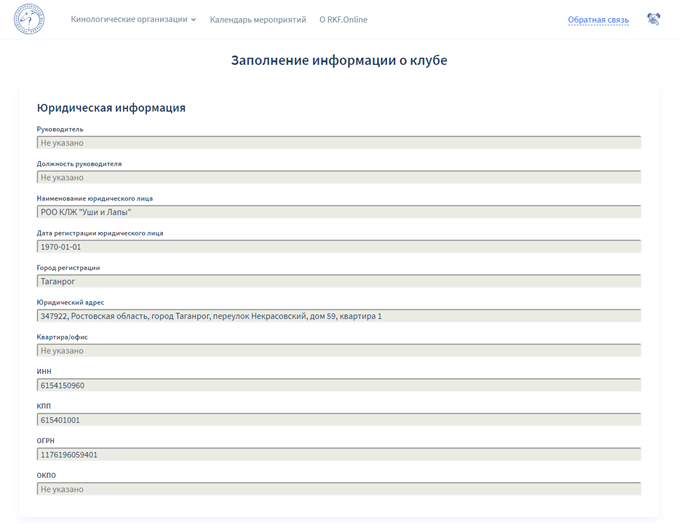The width and height of the screenshot is (680, 524).
Task: Focus the Квартира/офис input field
Action: (338, 351)
